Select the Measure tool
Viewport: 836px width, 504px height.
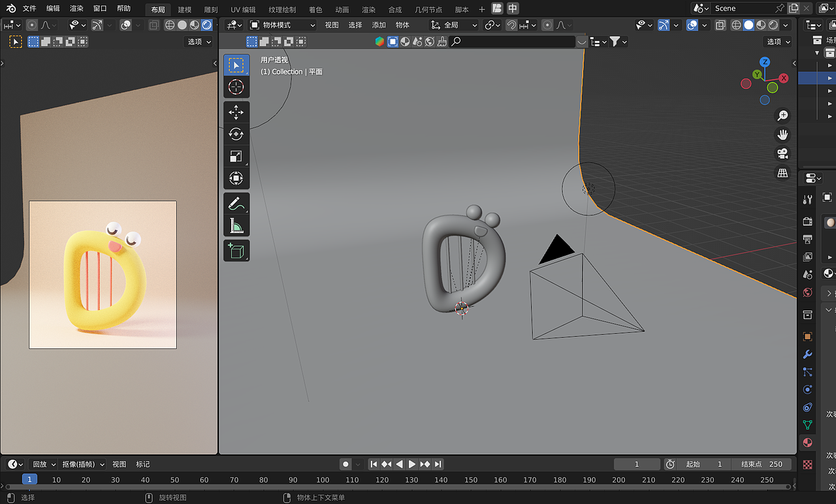236,225
